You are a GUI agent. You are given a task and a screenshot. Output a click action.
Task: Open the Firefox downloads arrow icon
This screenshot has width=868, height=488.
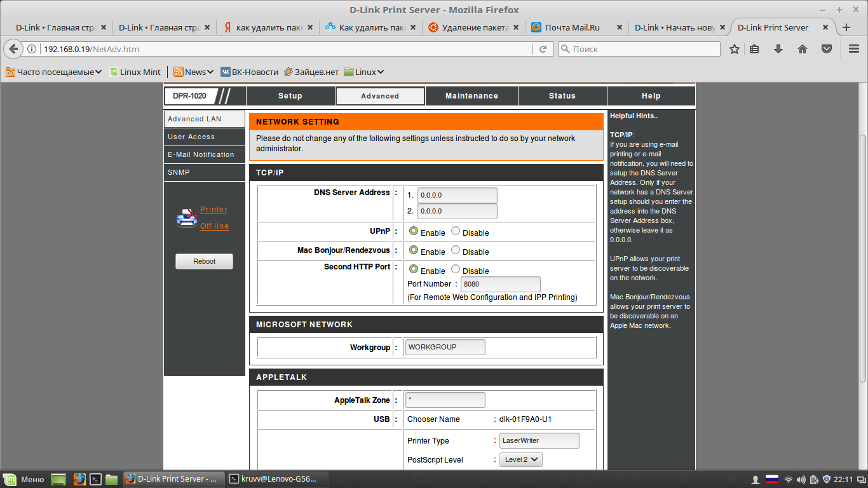pyautogui.click(x=778, y=49)
